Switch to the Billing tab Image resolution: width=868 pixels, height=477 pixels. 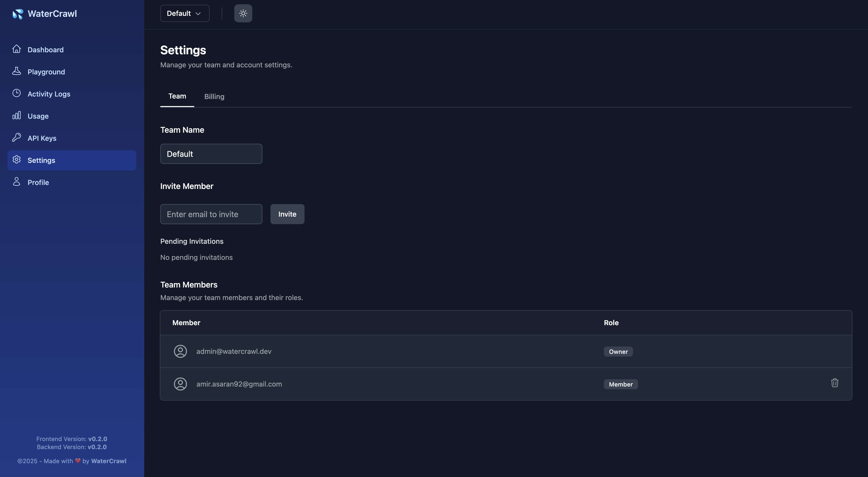(x=214, y=97)
